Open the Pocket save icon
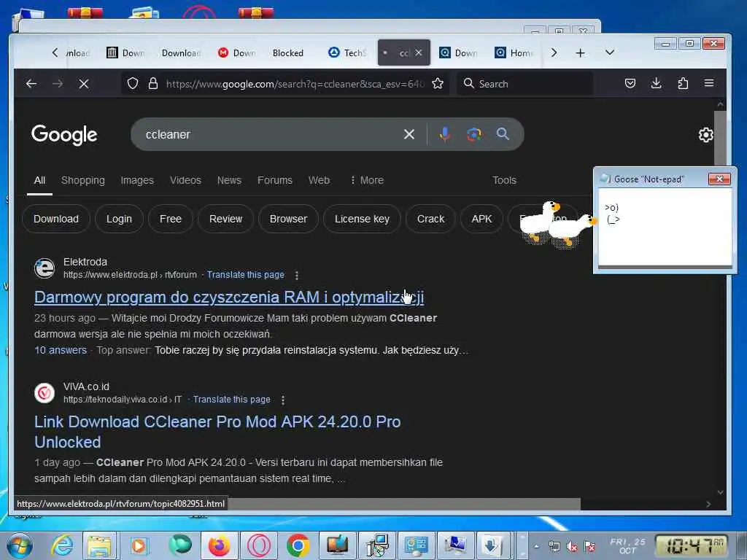This screenshot has height=560, width=747. pyautogui.click(x=630, y=84)
